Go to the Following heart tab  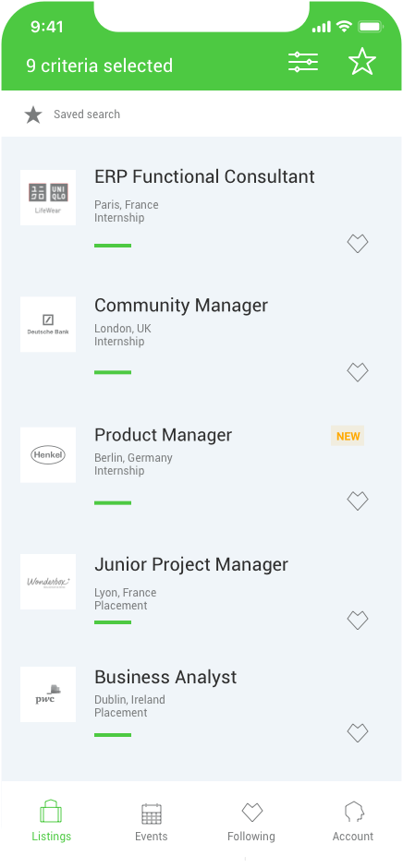pyautogui.click(x=251, y=822)
